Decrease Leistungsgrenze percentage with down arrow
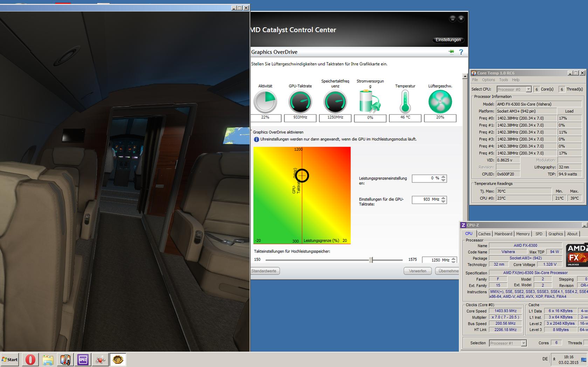The image size is (588, 367). click(x=443, y=180)
